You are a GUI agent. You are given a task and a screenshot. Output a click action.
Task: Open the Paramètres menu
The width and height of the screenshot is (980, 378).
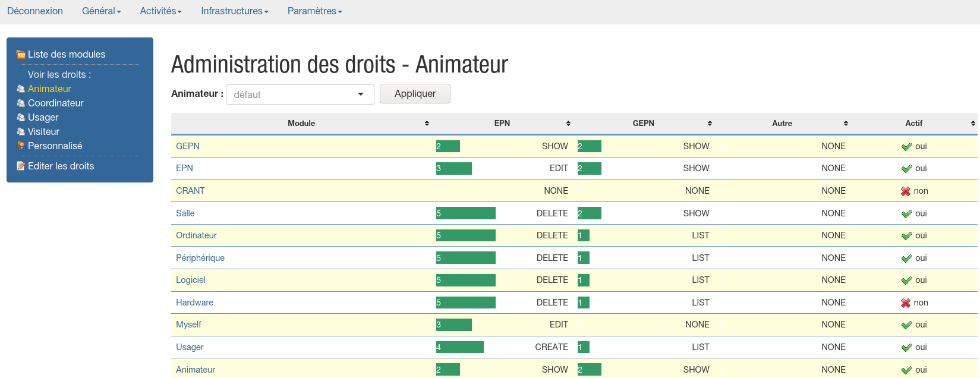pos(314,11)
